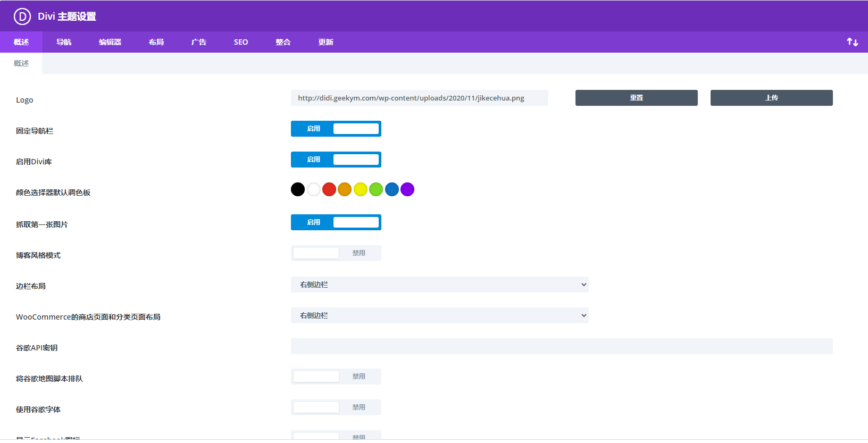868x443 pixels.
Task: Select the green palette swatch
Action: tap(376, 189)
